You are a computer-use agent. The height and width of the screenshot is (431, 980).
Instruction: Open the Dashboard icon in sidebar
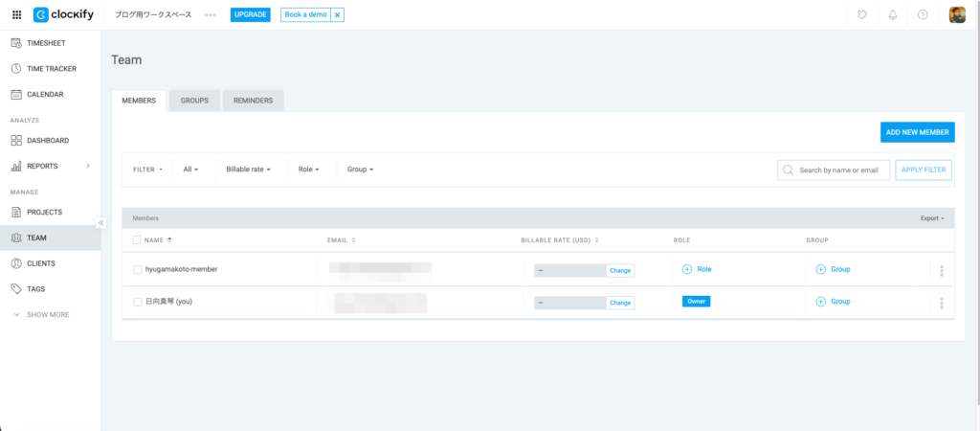click(16, 141)
